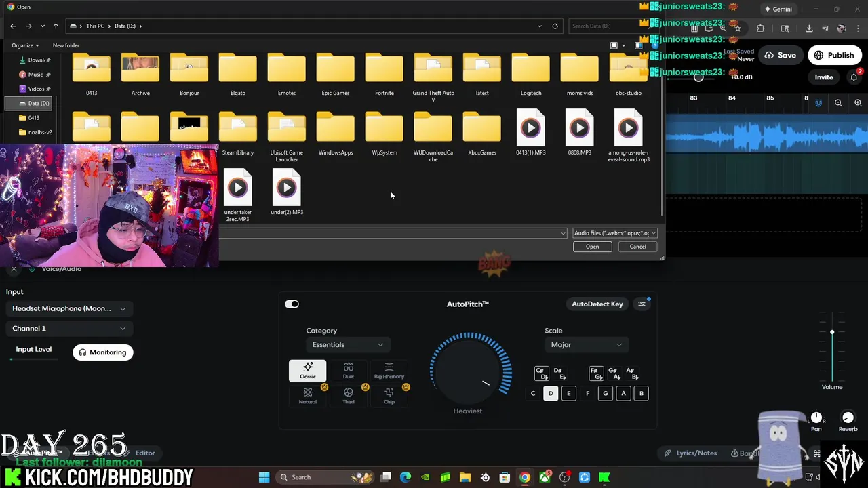The width and height of the screenshot is (868, 488).
Task: Select the 0413(1).MP3 file
Action: pyautogui.click(x=530, y=133)
